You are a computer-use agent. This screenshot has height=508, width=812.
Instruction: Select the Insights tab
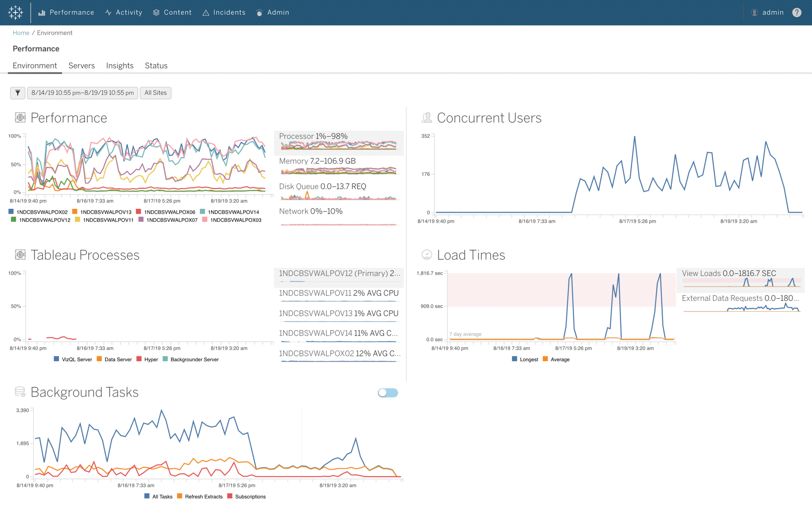(x=120, y=65)
